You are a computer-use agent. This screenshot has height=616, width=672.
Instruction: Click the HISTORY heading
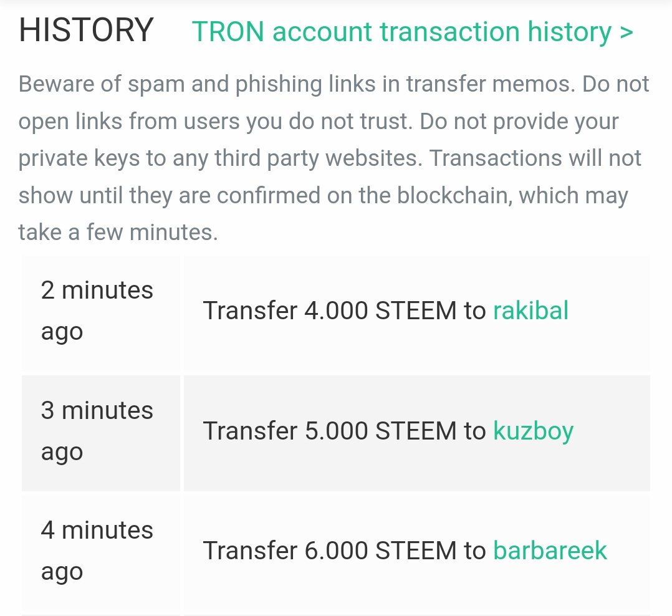tap(86, 30)
